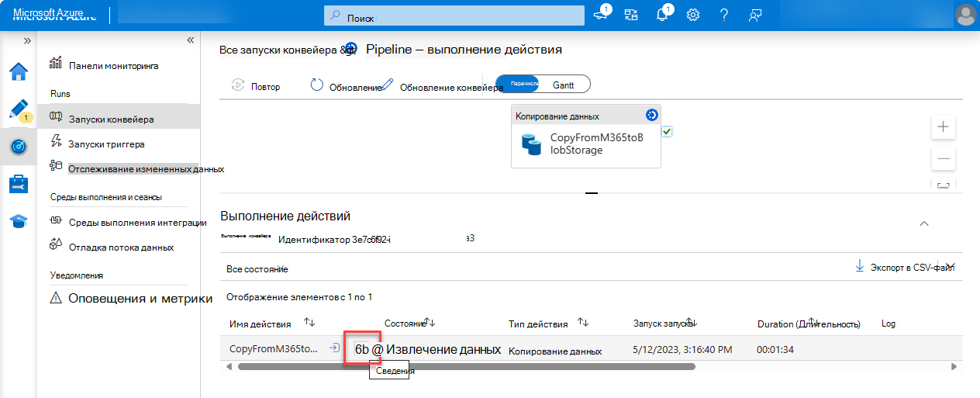Click blue arrow icon on copy activity card

coord(651,115)
